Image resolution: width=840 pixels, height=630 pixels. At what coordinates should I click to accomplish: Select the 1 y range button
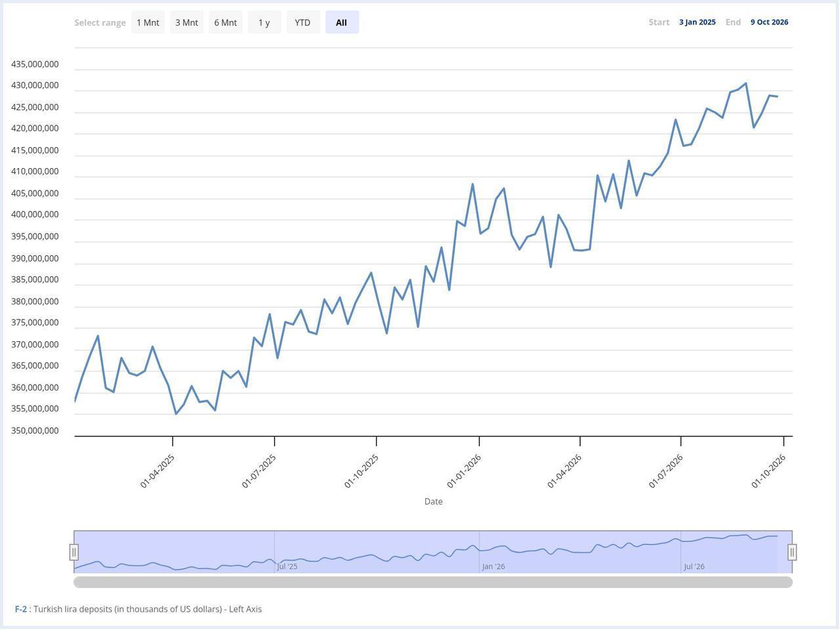point(264,22)
